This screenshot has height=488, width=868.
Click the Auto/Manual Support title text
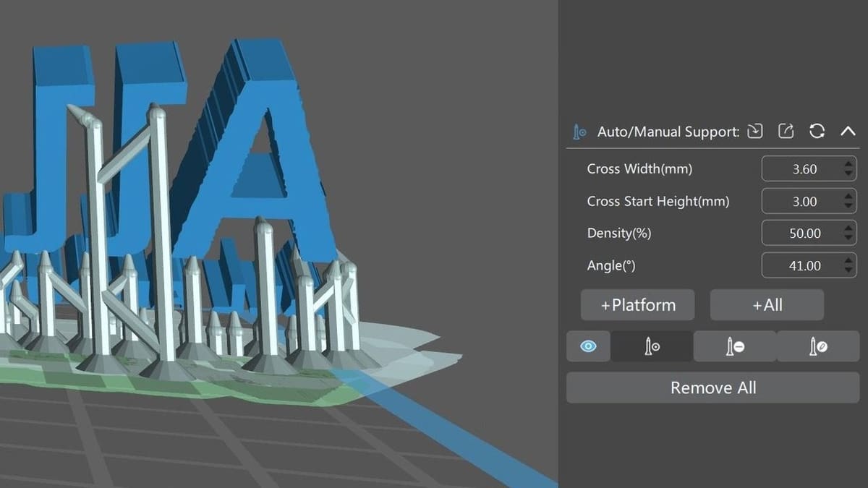pos(668,132)
